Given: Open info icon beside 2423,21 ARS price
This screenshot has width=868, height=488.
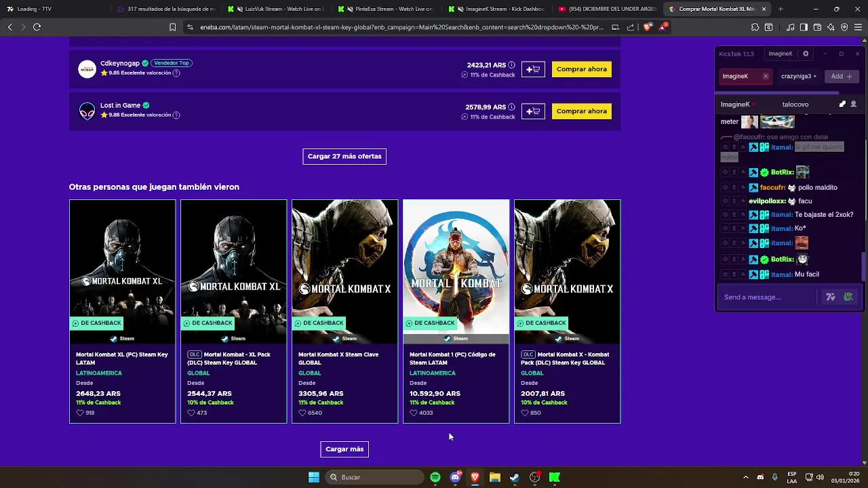Looking at the screenshot, I should pos(511,65).
